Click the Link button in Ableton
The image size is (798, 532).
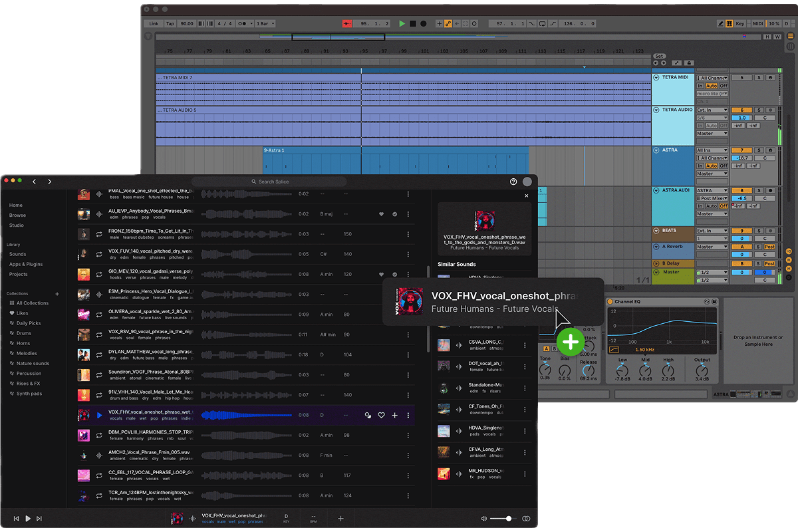coord(154,23)
